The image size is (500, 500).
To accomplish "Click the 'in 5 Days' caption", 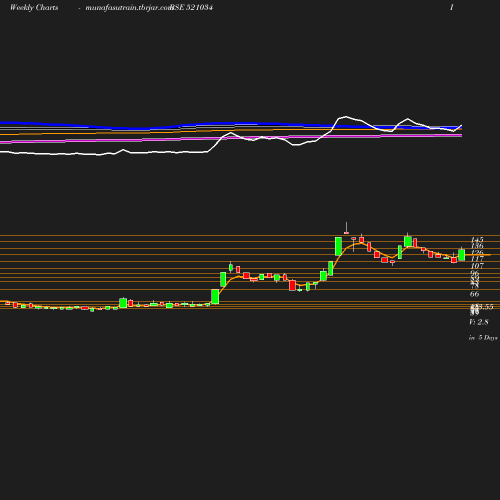I will (x=483, y=338).
